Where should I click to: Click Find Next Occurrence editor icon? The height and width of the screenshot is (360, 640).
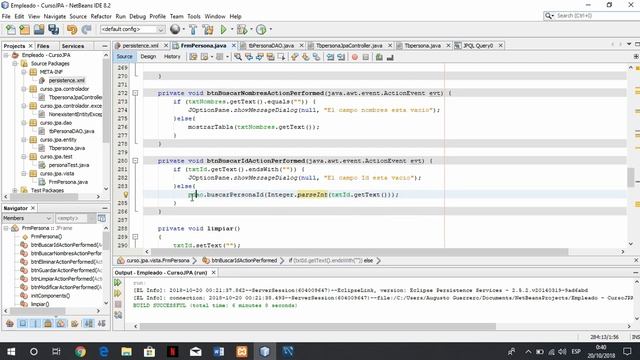260,57
